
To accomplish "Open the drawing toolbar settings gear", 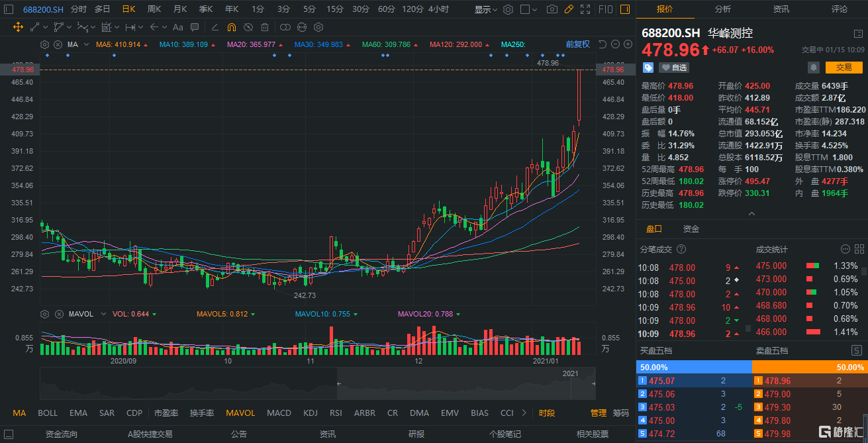I will [318, 27].
